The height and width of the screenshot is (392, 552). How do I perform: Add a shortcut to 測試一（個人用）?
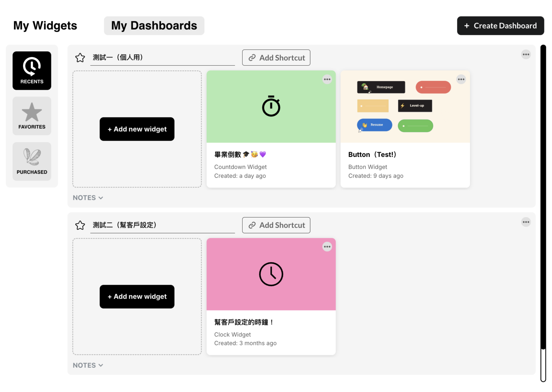click(276, 57)
